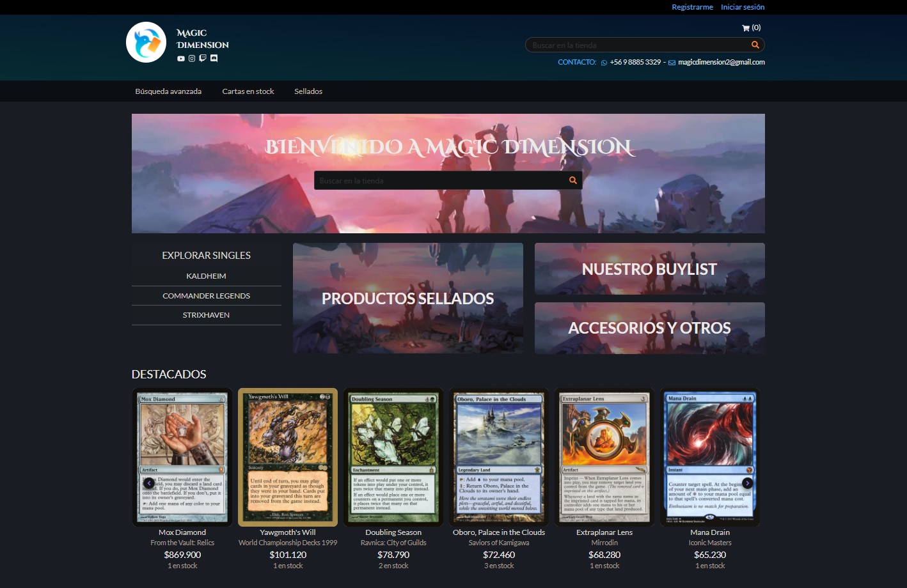Click the header search magnifier icon

755,45
